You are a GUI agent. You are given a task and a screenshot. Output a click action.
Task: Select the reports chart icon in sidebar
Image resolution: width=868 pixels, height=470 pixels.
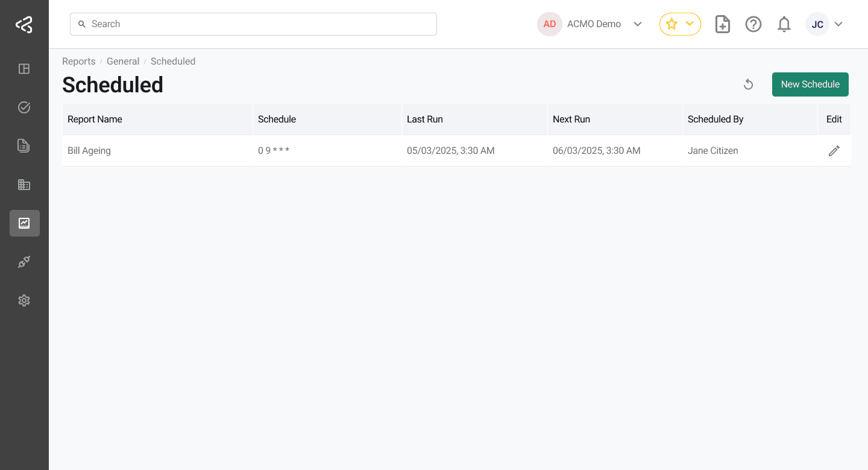pyautogui.click(x=24, y=223)
